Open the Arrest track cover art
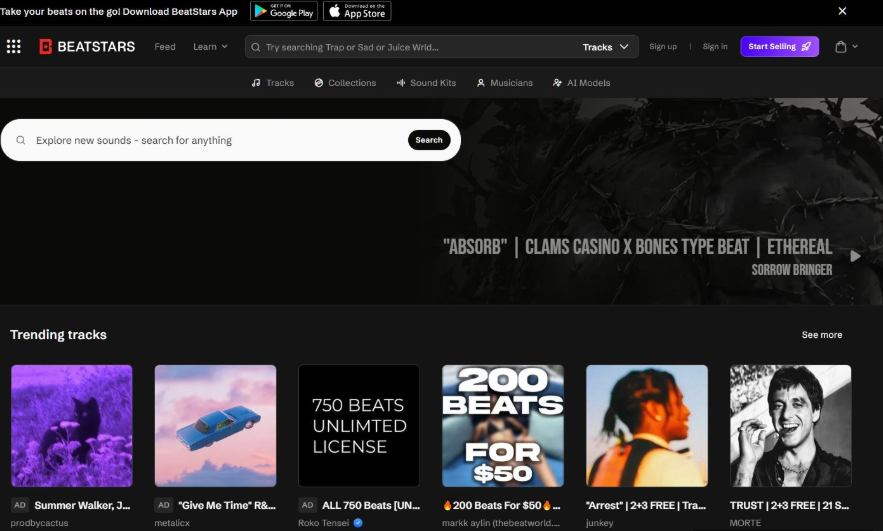The image size is (883, 531). coord(647,426)
